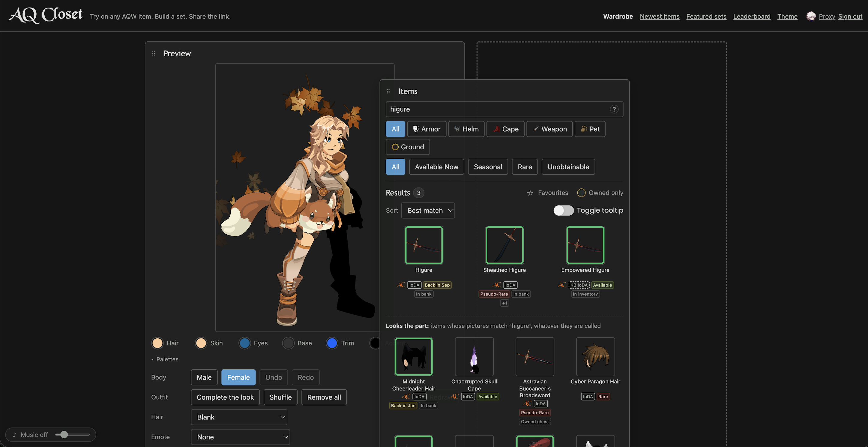
Task: Filter items by Helm
Action: [x=466, y=129]
